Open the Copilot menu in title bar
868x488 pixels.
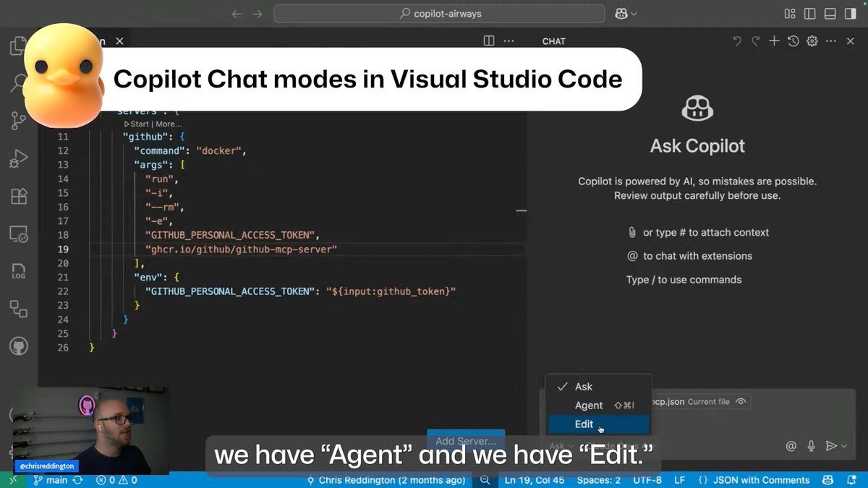[626, 13]
